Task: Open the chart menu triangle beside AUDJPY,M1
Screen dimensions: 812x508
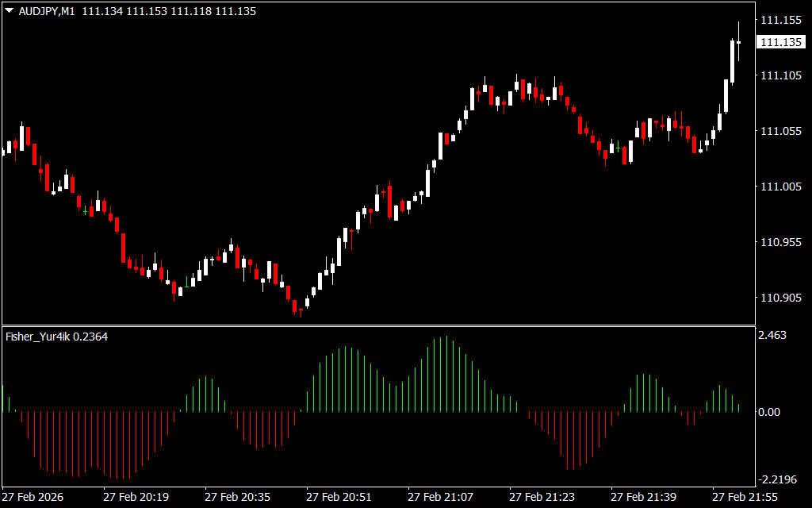Action: point(9,12)
